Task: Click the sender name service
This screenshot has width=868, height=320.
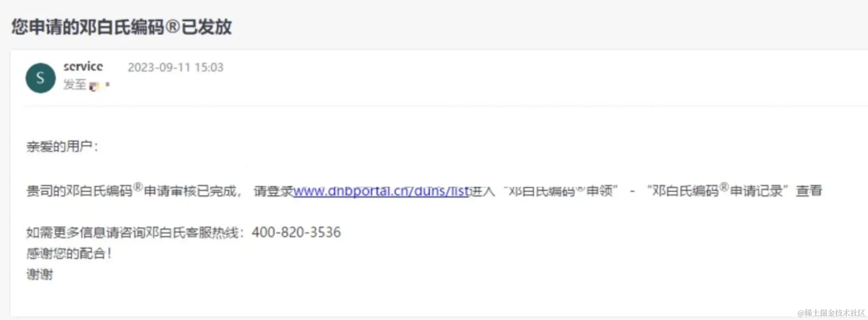Action: (x=83, y=66)
